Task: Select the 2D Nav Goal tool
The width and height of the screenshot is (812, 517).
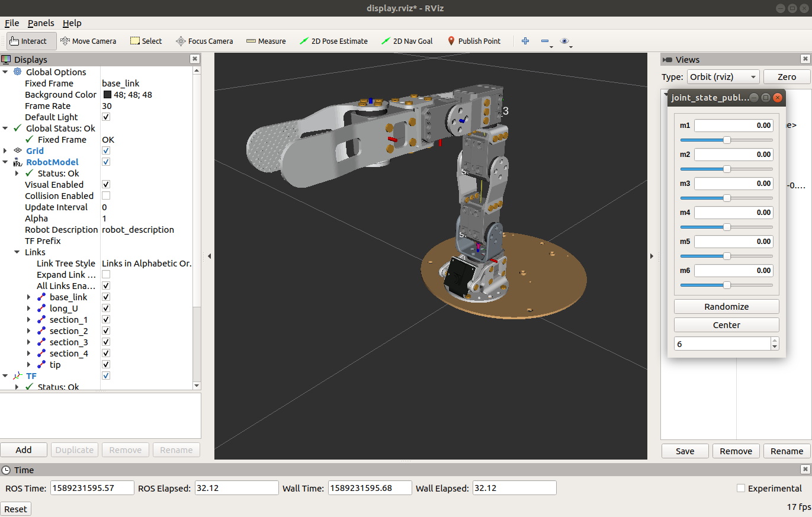Action: click(x=407, y=41)
